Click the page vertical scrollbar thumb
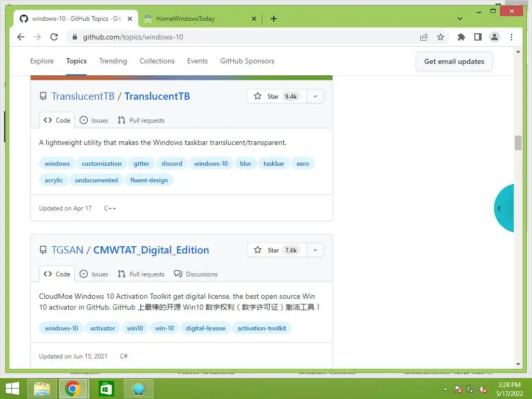The height and width of the screenshot is (399, 532). 518,143
